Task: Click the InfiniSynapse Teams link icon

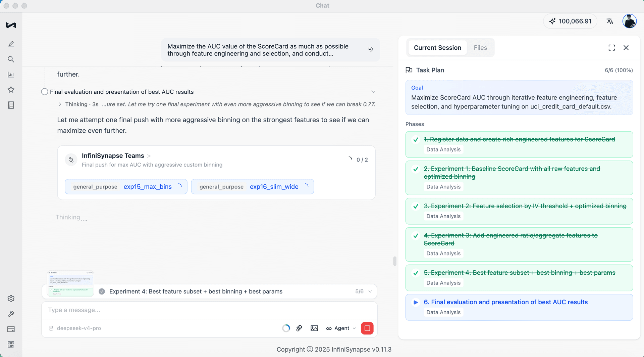Action: (x=71, y=160)
